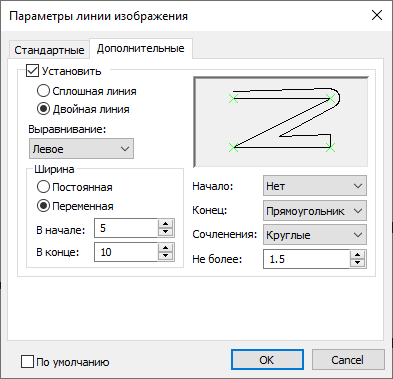
Task: Select Сплошная линия radio button
Action: click(x=43, y=91)
